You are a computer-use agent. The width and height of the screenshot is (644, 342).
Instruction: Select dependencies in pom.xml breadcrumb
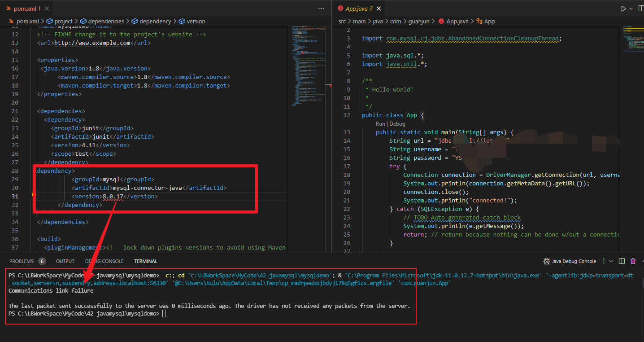(106, 21)
